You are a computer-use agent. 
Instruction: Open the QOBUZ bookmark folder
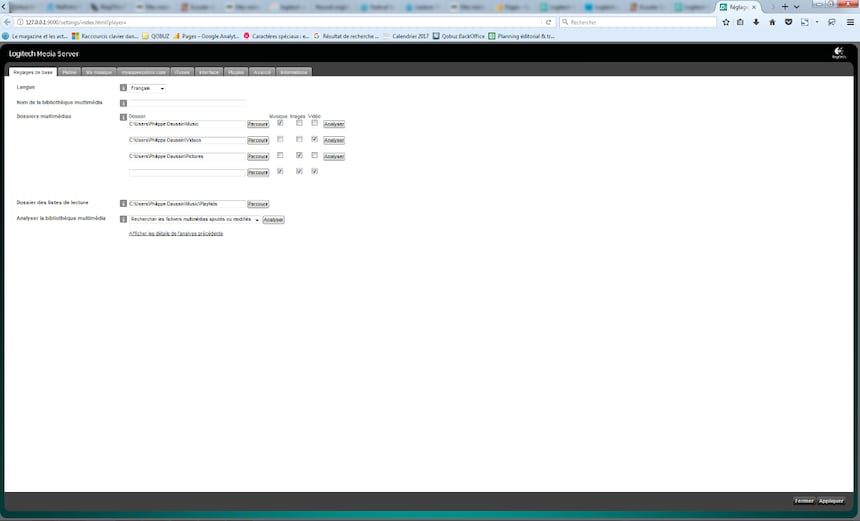point(156,36)
